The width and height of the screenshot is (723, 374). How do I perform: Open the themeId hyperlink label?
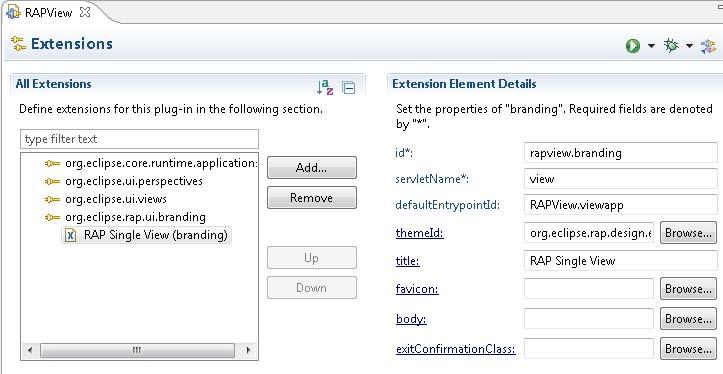[x=420, y=233]
